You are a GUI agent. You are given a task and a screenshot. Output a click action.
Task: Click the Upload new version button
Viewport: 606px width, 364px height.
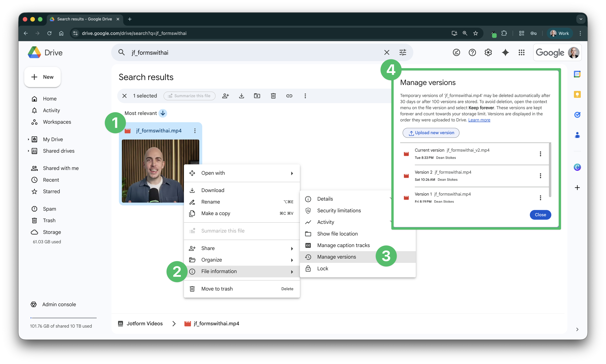(431, 133)
